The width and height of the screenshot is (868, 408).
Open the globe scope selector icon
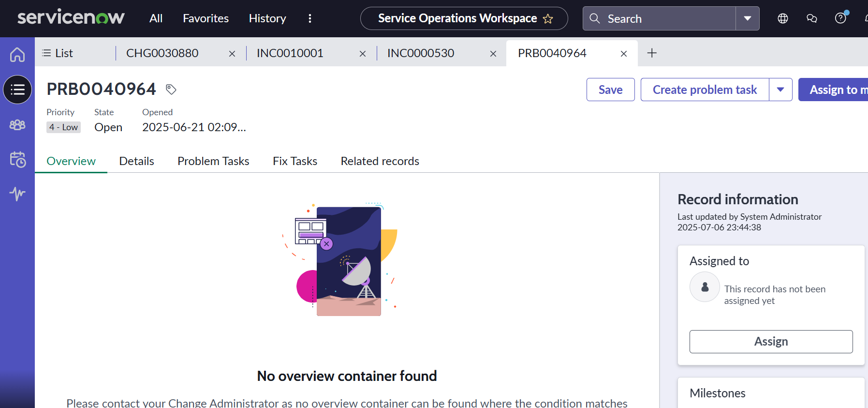(783, 18)
